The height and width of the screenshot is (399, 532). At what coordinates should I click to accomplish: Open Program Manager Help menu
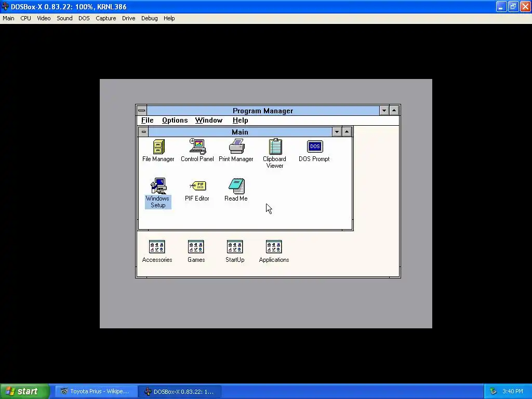click(240, 121)
